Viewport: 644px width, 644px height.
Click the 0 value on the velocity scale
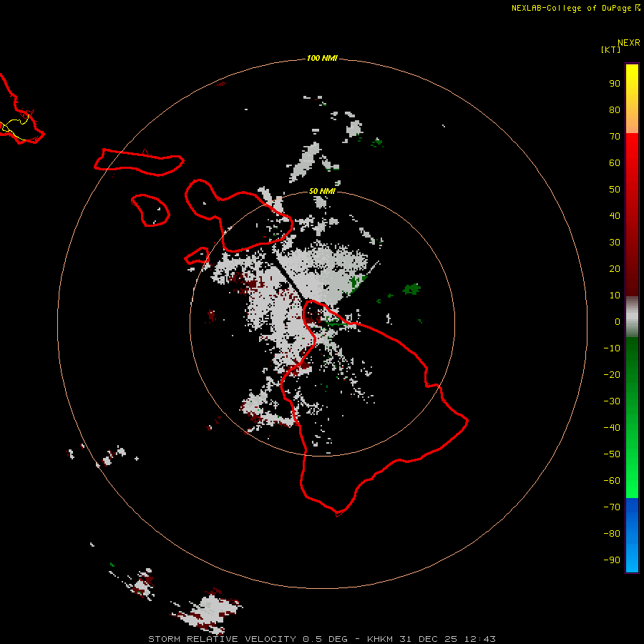coord(618,321)
